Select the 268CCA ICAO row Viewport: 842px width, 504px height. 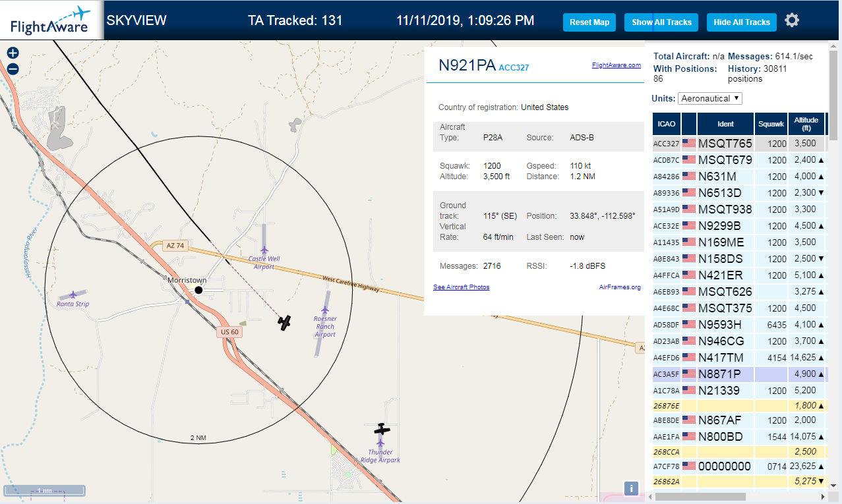(738, 452)
